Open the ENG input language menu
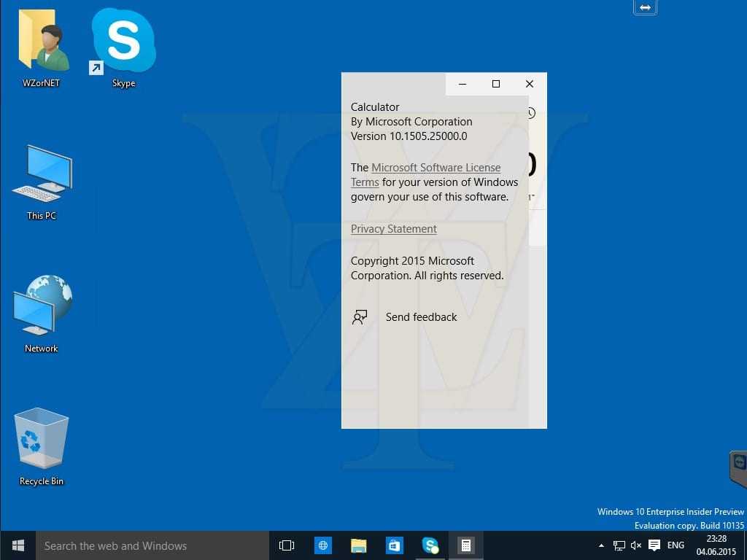The height and width of the screenshot is (560, 747). click(x=676, y=545)
